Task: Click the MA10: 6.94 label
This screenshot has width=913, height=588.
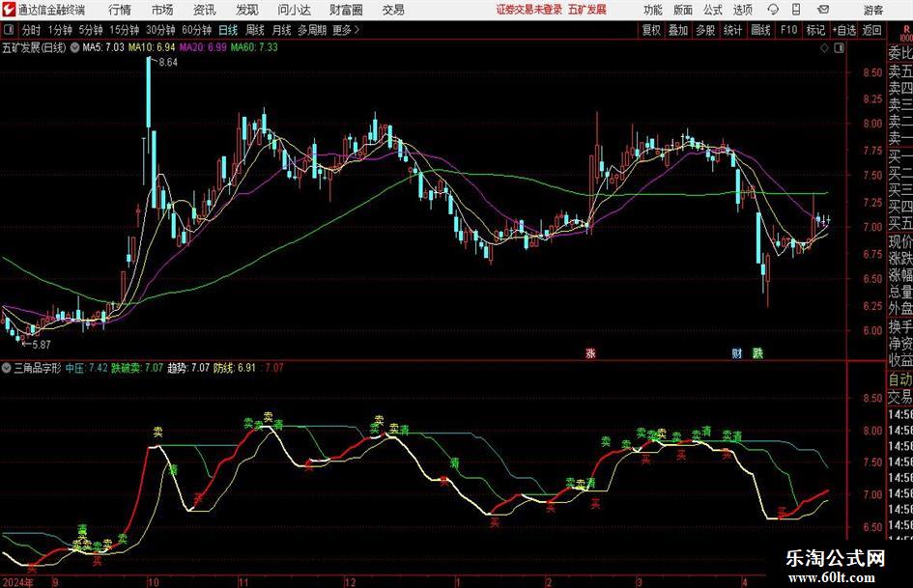Action: click(152, 47)
